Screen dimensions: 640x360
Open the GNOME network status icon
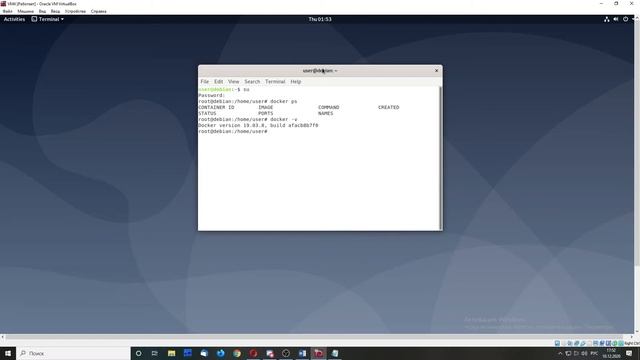(607, 19)
